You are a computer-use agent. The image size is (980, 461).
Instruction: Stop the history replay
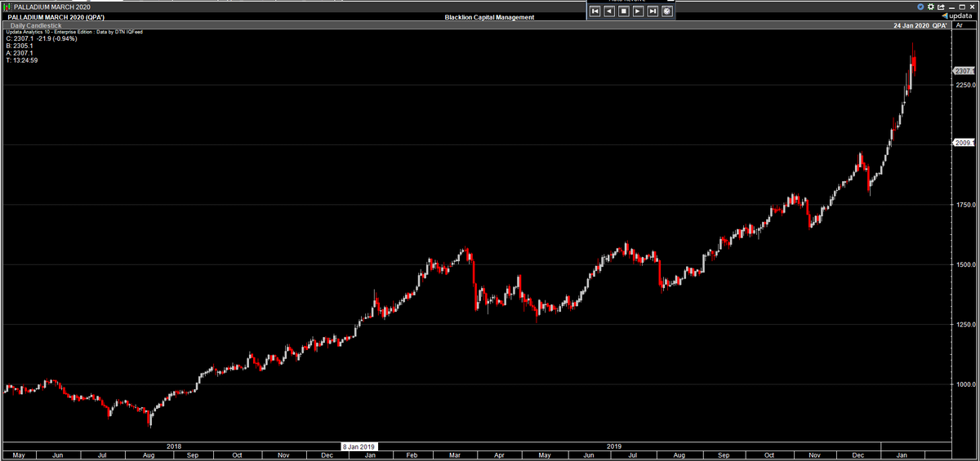[624, 11]
